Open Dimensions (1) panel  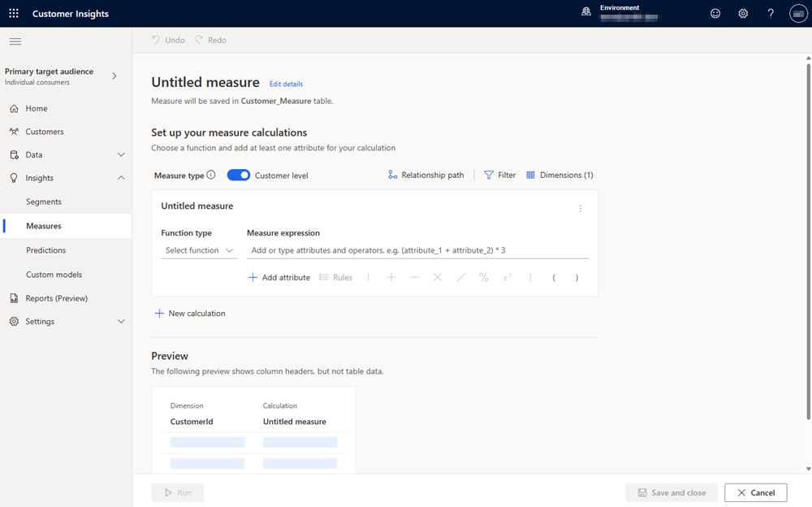(559, 175)
